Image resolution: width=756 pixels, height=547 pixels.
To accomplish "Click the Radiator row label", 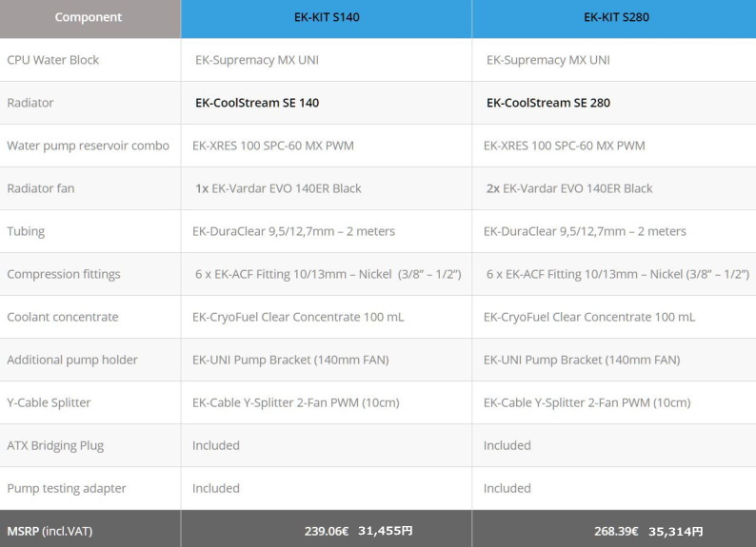I will click(30, 103).
